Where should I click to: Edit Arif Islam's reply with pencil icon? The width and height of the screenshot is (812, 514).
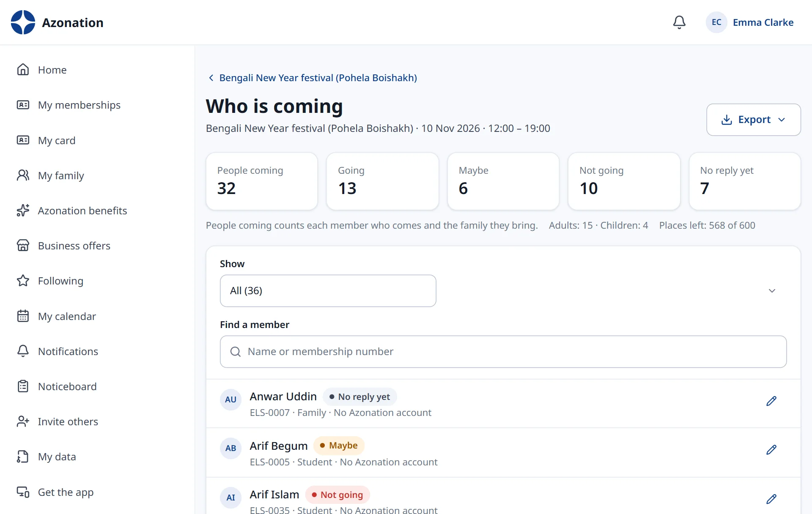point(771,499)
